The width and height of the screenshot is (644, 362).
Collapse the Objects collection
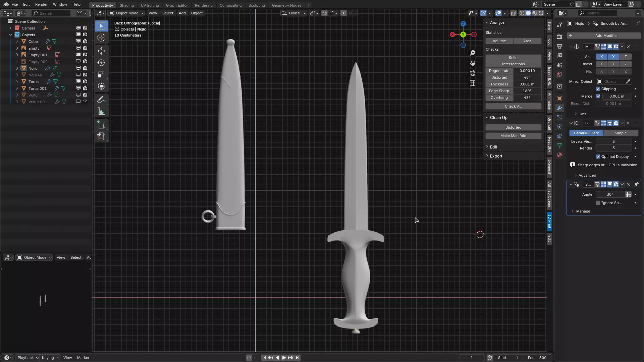click(x=10, y=35)
